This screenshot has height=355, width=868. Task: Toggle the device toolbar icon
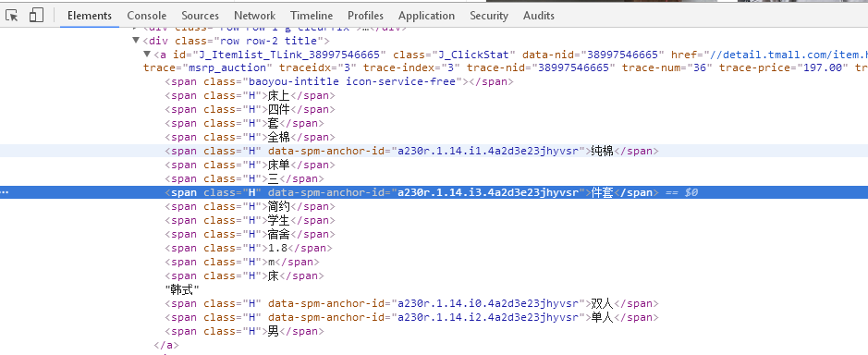pos(37,16)
